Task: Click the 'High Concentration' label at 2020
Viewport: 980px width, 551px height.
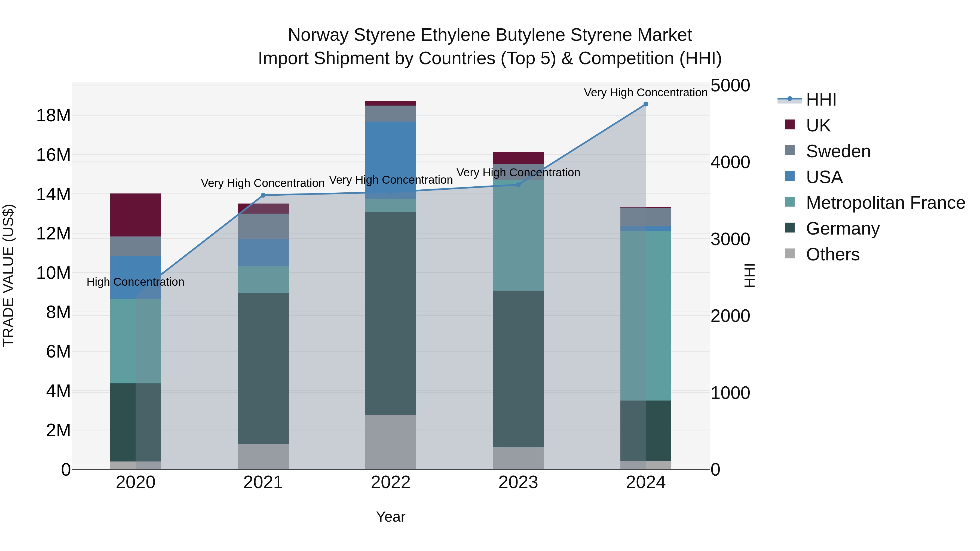Action: [x=136, y=282]
